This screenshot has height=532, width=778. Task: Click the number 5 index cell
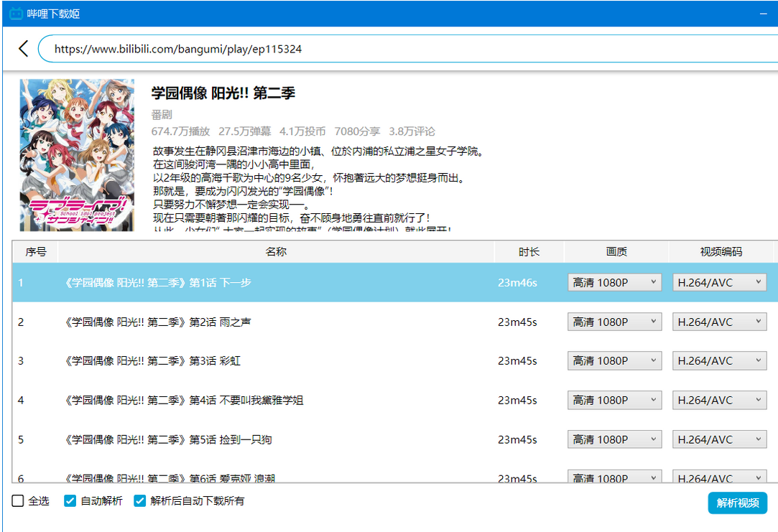click(21, 439)
